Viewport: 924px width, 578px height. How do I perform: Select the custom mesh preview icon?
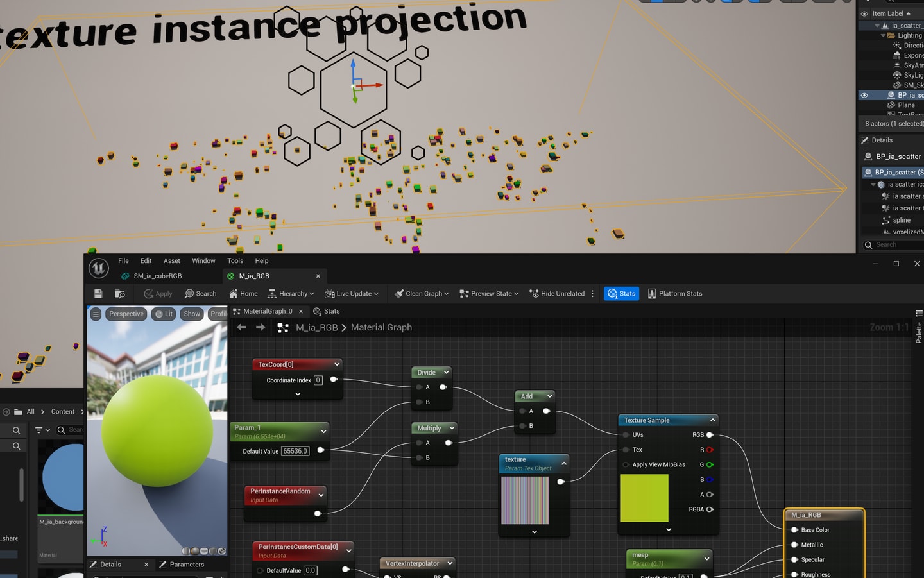222,551
